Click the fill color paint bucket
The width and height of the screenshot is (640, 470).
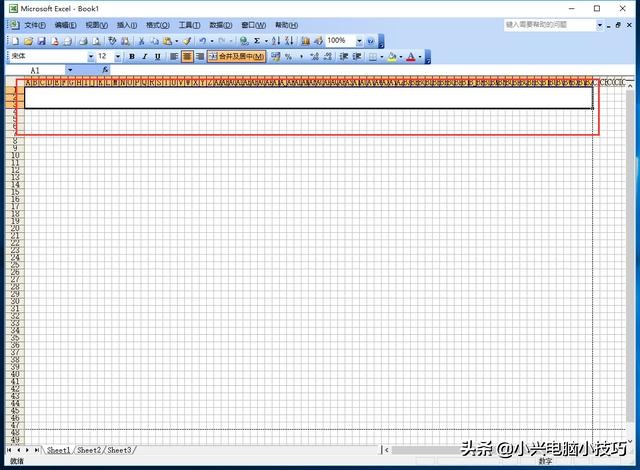[x=392, y=56]
